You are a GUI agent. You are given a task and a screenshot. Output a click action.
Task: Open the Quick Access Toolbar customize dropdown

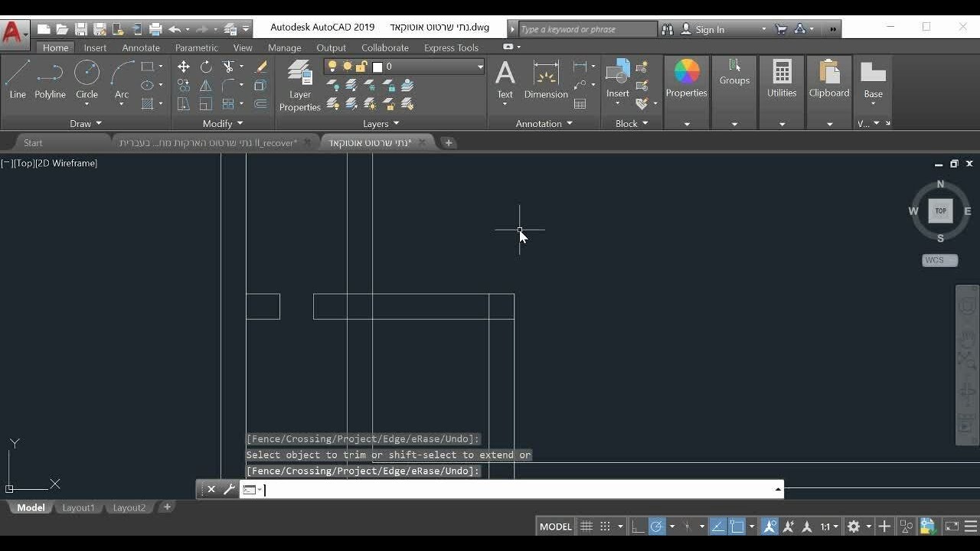coord(246,29)
